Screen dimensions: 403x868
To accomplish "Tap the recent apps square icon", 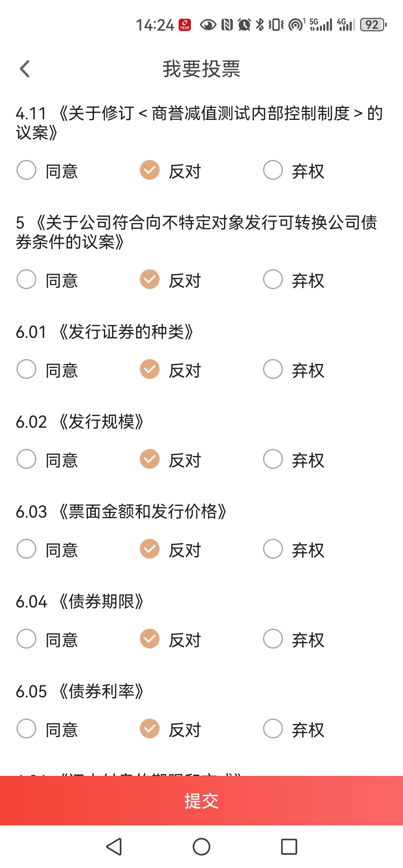I will pos(289,846).
